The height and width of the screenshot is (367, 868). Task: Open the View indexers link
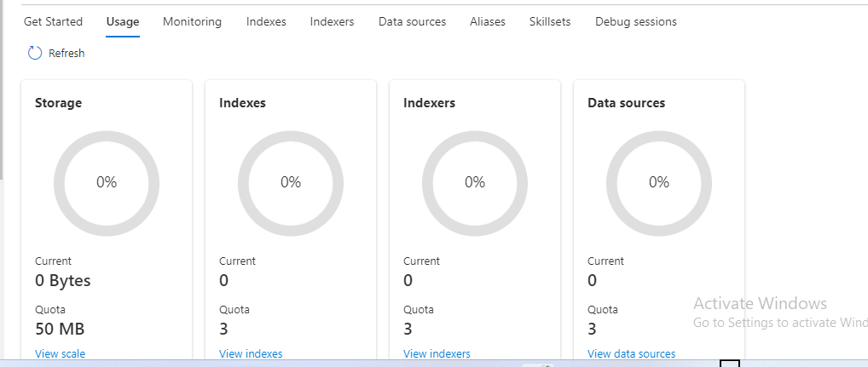point(437,353)
